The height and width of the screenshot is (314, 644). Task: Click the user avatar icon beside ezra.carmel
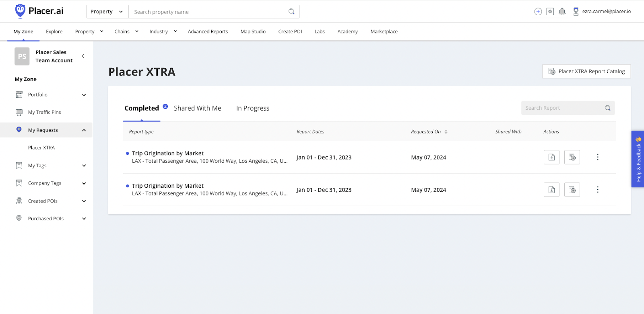[x=576, y=12]
